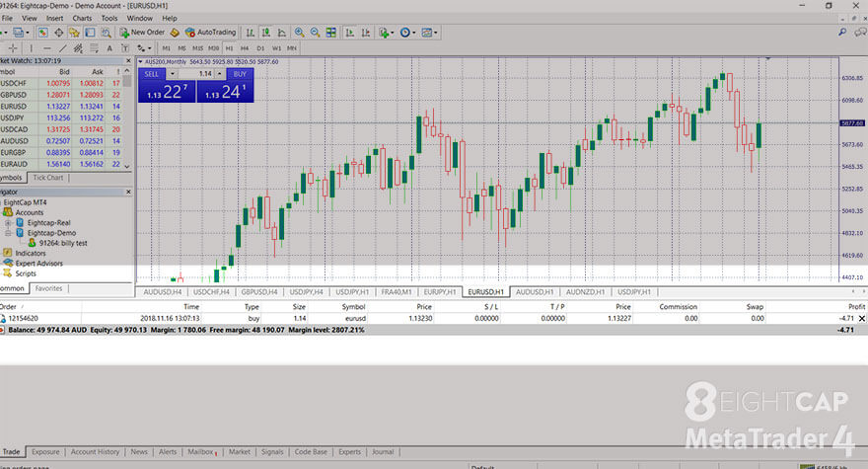Open the Strategy Tester magnifier icon
The height and width of the screenshot is (469, 868).
[106, 33]
